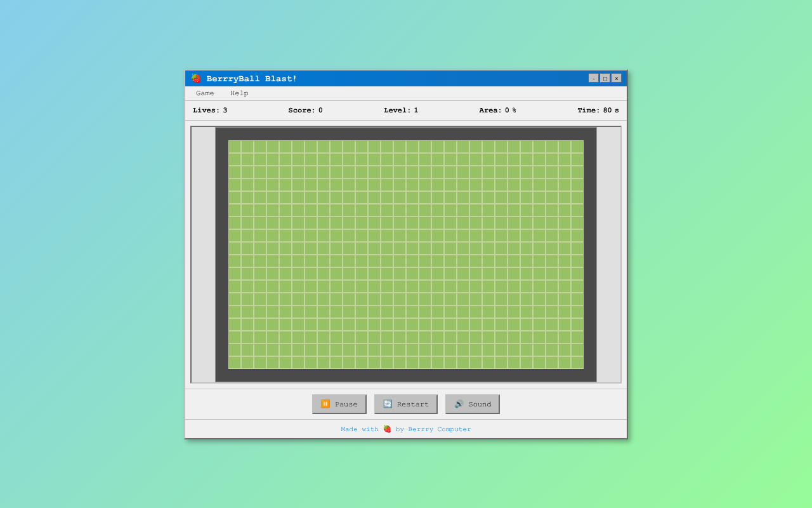812x508 pixels.
Task: Maximize the BerrryBall Blast window
Action: pos(605,78)
